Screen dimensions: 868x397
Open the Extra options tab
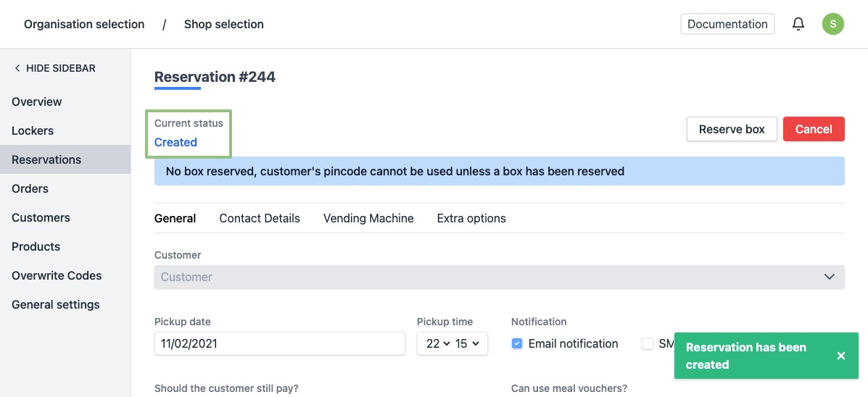(471, 218)
